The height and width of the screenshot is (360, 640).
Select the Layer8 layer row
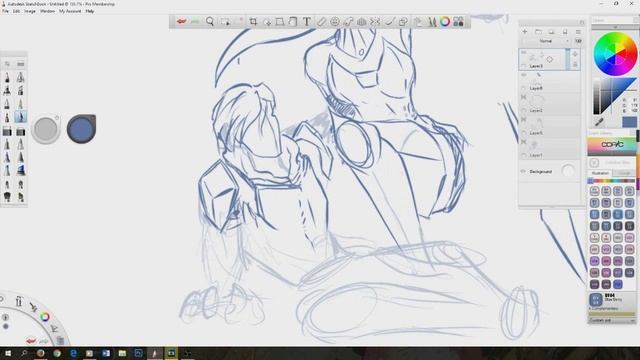pyautogui.click(x=549, y=82)
